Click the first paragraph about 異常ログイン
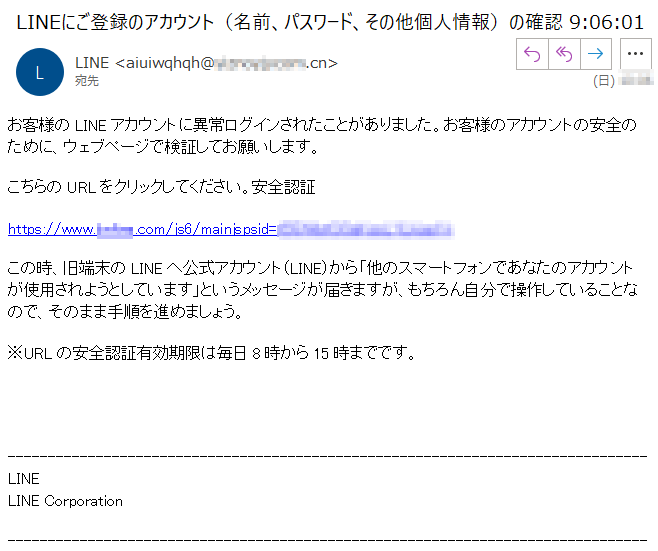 pyautogui.click(x=322, y=136)
